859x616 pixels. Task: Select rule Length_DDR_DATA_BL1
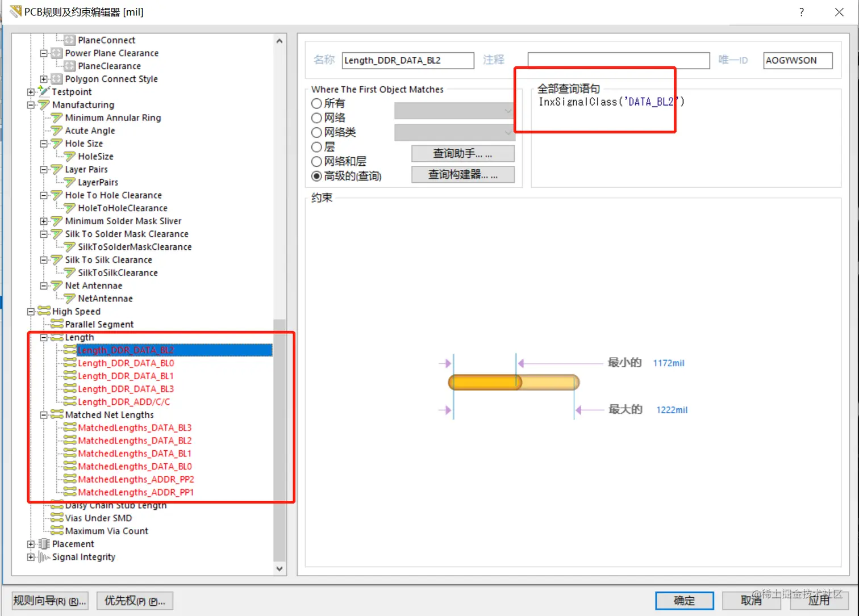click(x=126, y=376)
